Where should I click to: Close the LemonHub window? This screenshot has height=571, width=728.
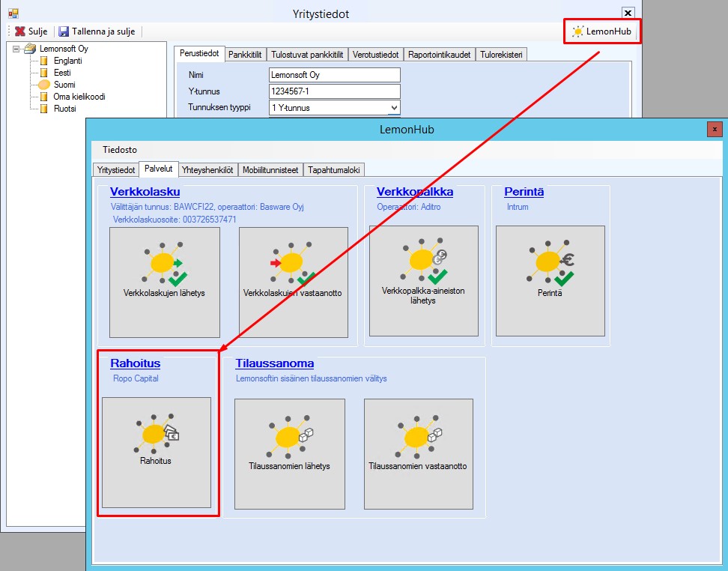click(x=715, y=129)
